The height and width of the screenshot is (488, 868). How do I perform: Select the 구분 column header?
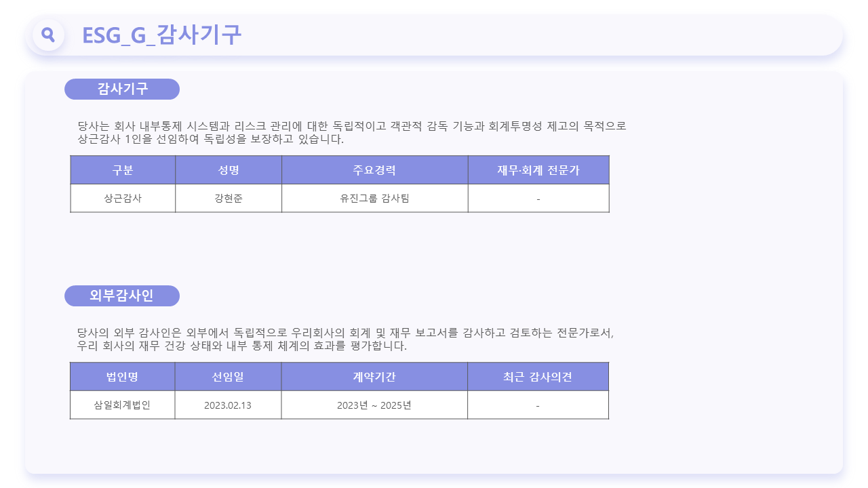tap(123, 170)
